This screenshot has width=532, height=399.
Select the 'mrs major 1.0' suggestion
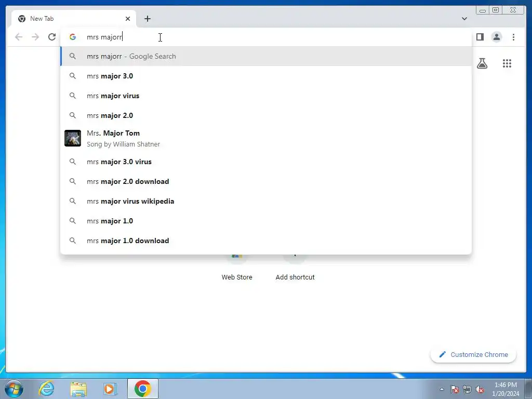(266, 221)
